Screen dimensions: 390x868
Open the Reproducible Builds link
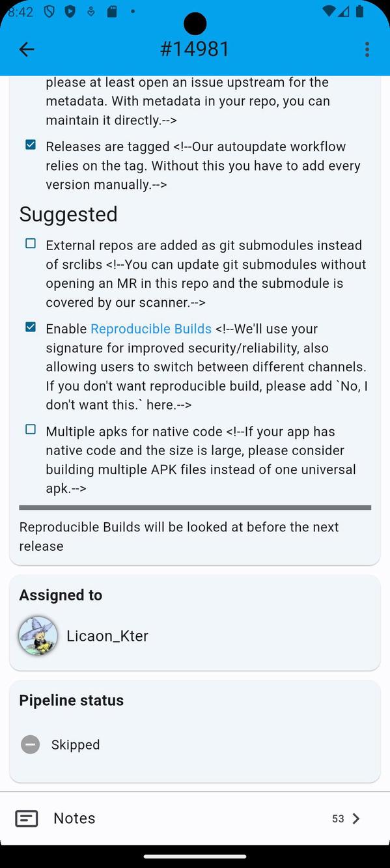pos(151,329)
